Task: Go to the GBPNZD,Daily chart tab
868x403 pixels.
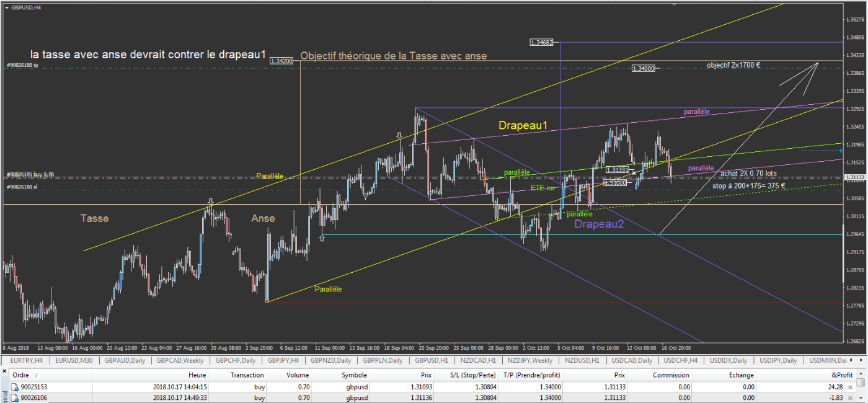Action: click(x=331, y=360)
